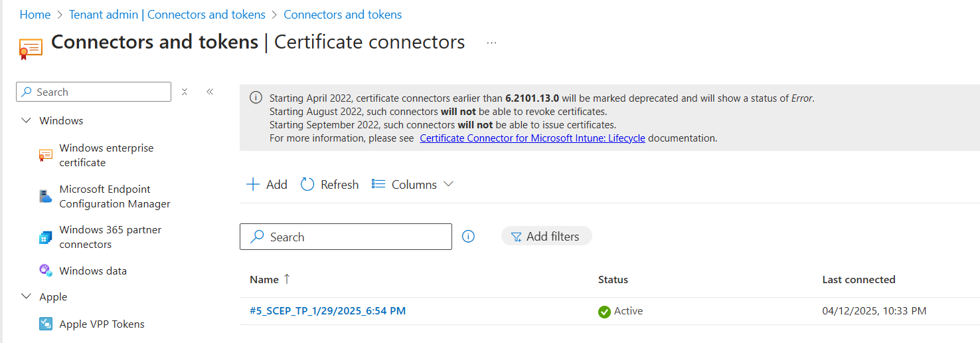This screenshot has height=343, width=980.
Task: Click the info icon beside search box
Action: pos(468,237)
